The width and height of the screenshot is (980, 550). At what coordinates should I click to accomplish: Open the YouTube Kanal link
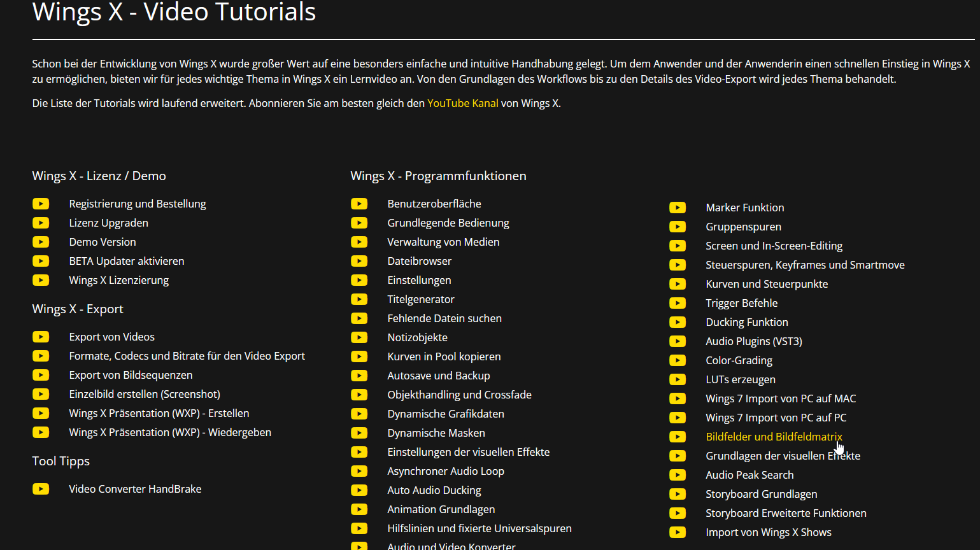463,103
